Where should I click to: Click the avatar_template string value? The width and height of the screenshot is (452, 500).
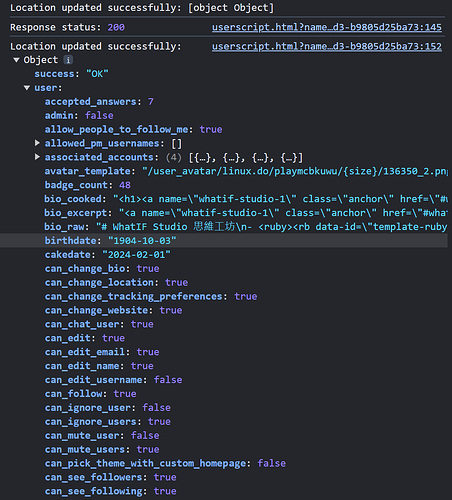click(295, 171)
